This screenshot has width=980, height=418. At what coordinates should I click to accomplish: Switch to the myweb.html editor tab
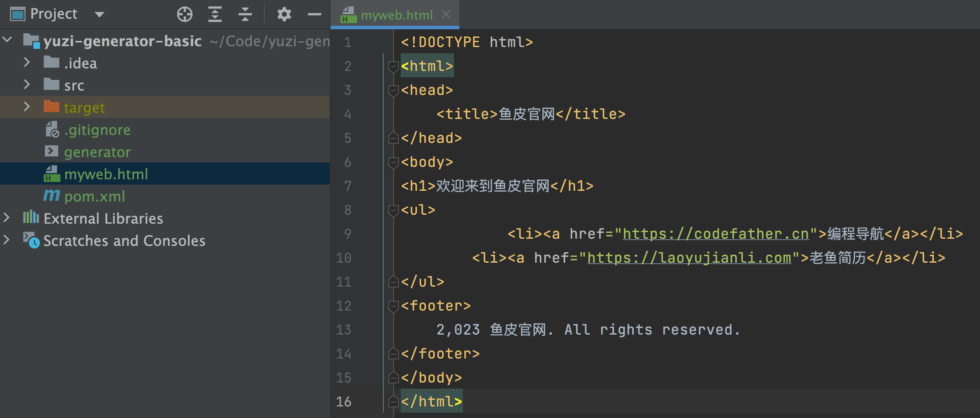coord(396,15)
